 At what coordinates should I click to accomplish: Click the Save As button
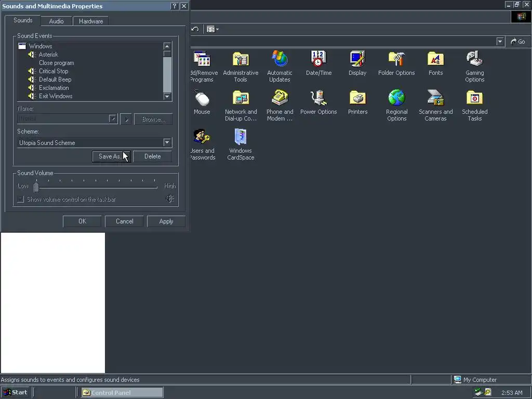click(111, 156)
